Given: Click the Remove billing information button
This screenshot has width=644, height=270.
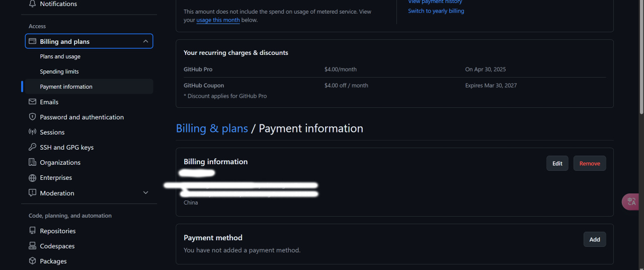Looking at the screenshot, I should (x=590, y=163).
